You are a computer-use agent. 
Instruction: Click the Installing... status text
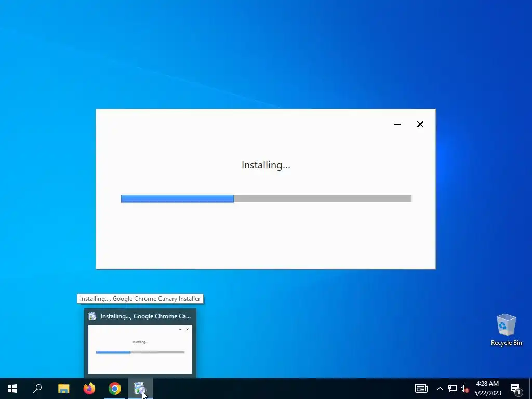coord(265,165)
